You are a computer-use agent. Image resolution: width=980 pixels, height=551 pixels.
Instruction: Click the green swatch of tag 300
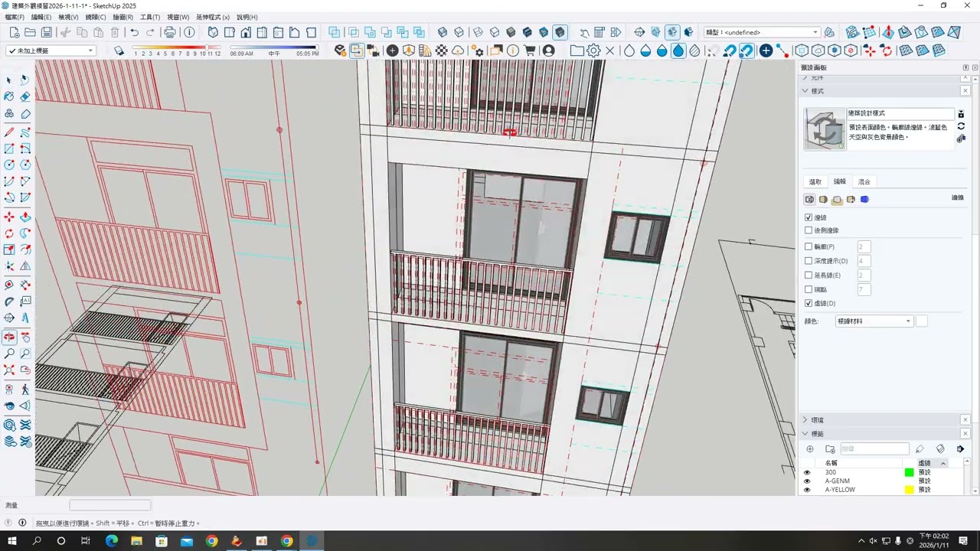pos(909,472)
